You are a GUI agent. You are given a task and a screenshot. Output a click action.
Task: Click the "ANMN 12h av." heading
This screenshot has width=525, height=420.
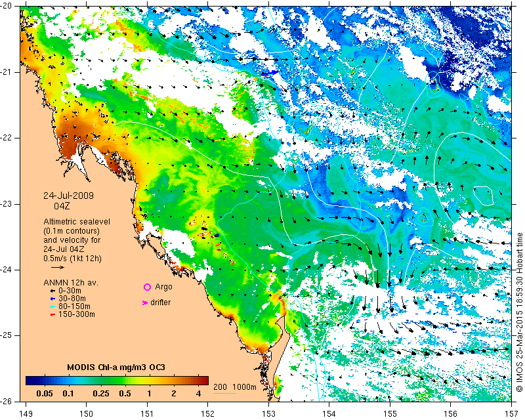coord(71,283)
